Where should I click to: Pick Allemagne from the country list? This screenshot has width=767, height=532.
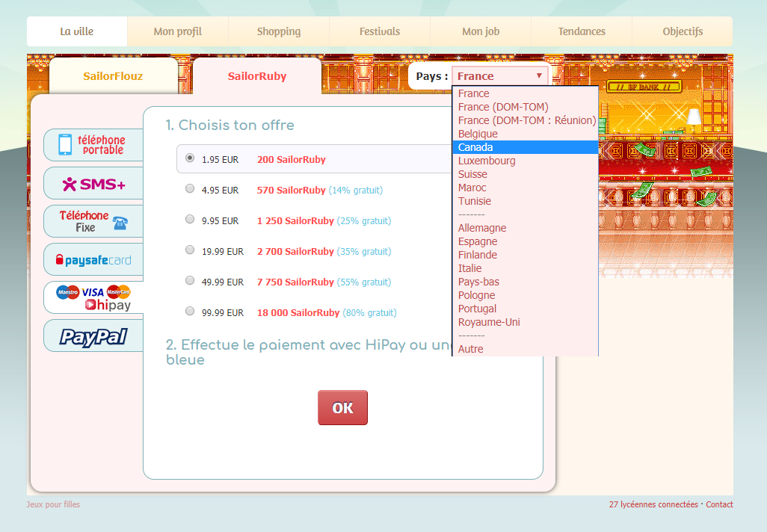pos(526,228)
